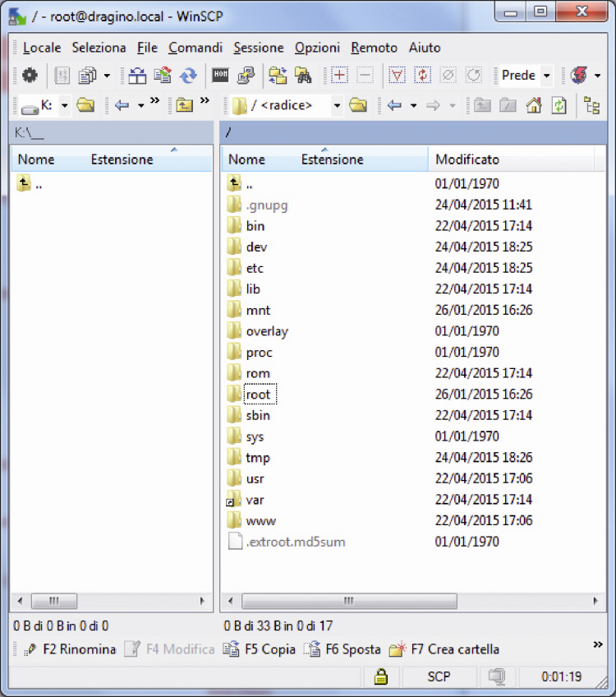Image resolution: width=616 pixels, height=697 pixels.
Task: Select the etc folder in remote panel
Action: pyautogui.click(x=255, y=268)
